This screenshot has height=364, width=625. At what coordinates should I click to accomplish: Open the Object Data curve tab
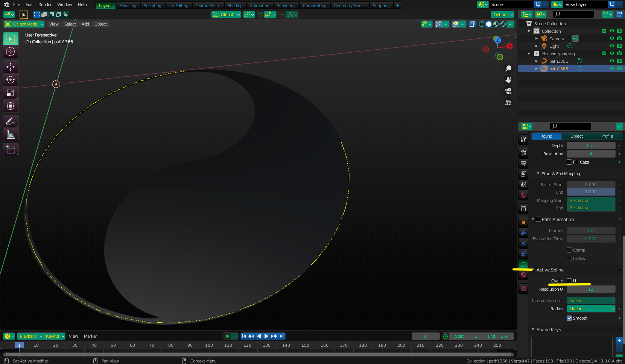pos(523,264)
